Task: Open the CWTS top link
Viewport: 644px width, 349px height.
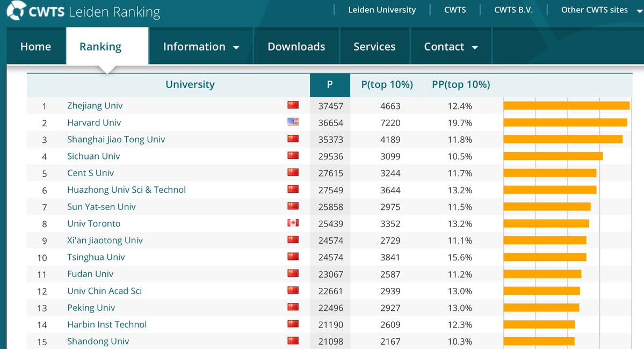Action: pos(455,10)
